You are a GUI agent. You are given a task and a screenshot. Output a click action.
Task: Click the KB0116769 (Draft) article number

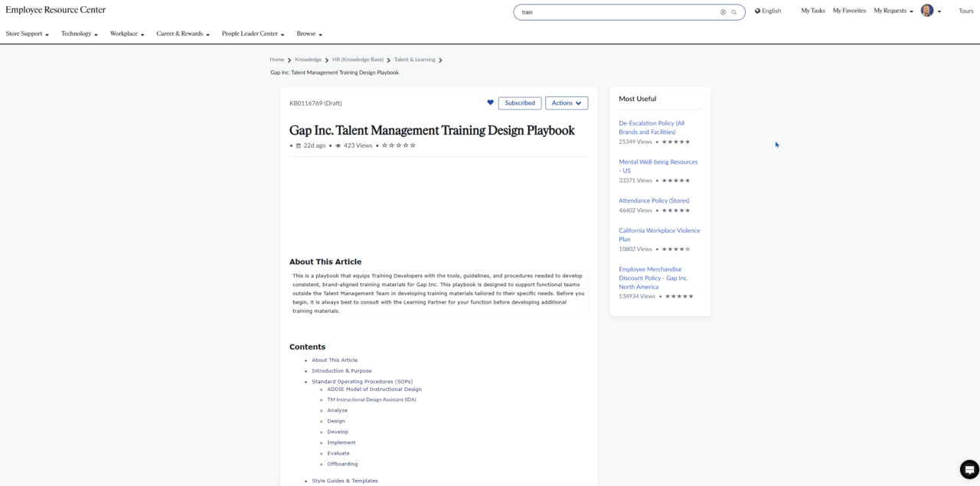tap(315, 103)
